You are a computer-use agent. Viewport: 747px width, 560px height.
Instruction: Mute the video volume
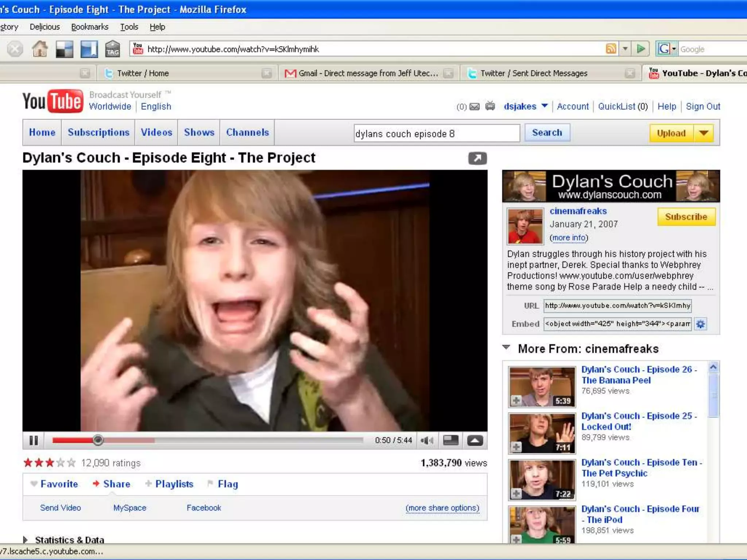click(x=426, y=440)
